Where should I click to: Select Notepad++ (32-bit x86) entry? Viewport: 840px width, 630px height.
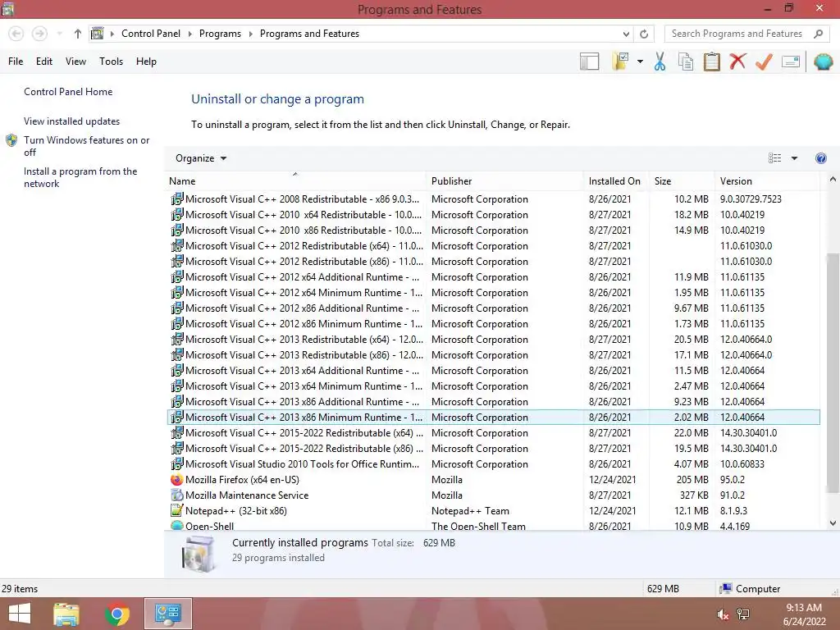coord(493,510)
